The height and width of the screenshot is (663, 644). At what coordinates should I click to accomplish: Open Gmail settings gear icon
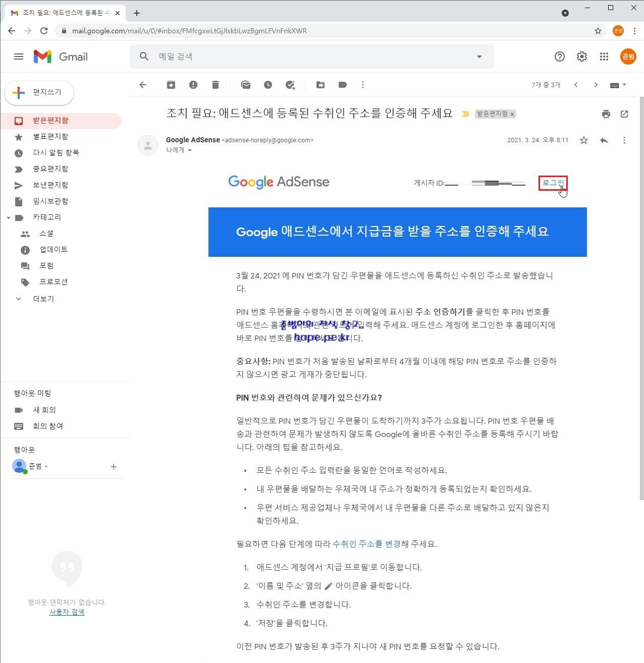(582, 57)
